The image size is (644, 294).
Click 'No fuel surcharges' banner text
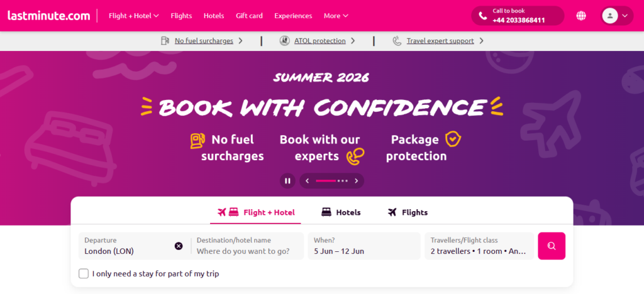233,148
